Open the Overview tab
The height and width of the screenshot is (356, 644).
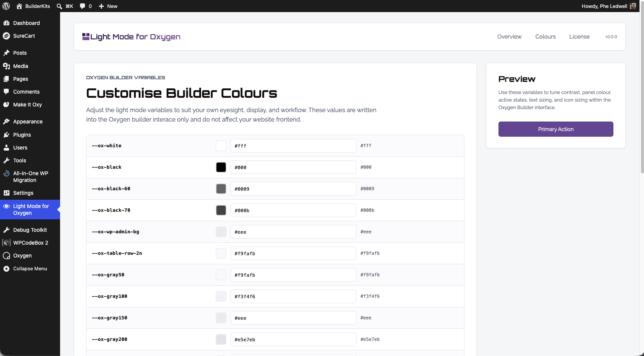(x=509, y=37)
